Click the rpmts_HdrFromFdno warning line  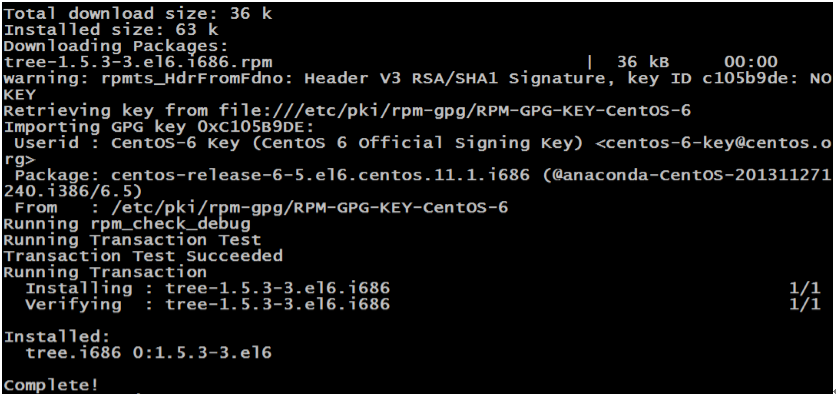418,87
